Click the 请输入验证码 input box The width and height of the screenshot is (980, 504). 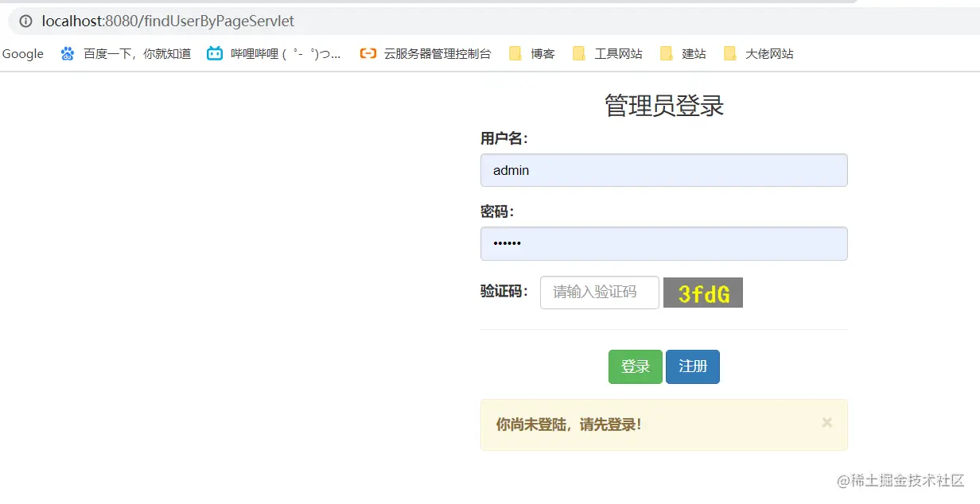point(600,293)
